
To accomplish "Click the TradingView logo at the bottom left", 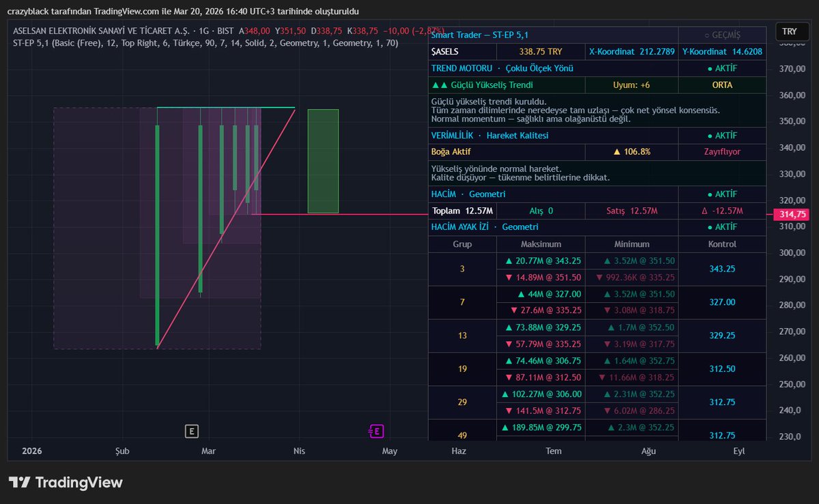I will 66,482.
